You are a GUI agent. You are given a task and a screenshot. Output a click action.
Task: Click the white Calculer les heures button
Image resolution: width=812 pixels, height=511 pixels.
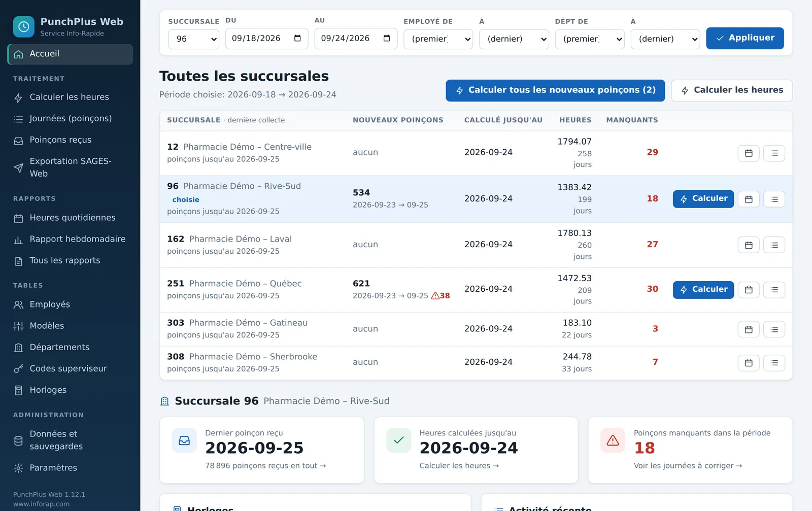(731, 90)
